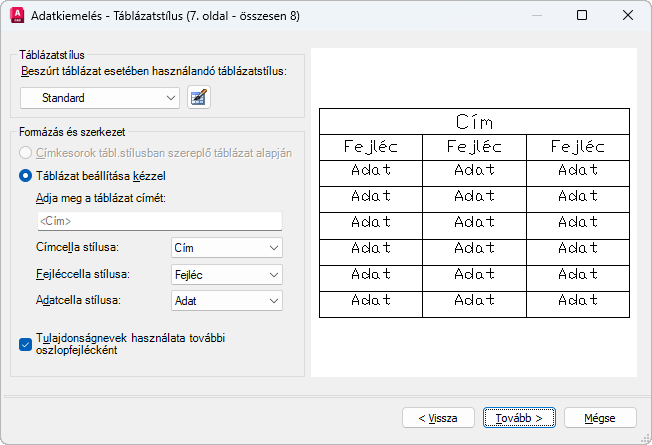
Task: Click the Mégse cancel button
Action: (x=600, y=417)
